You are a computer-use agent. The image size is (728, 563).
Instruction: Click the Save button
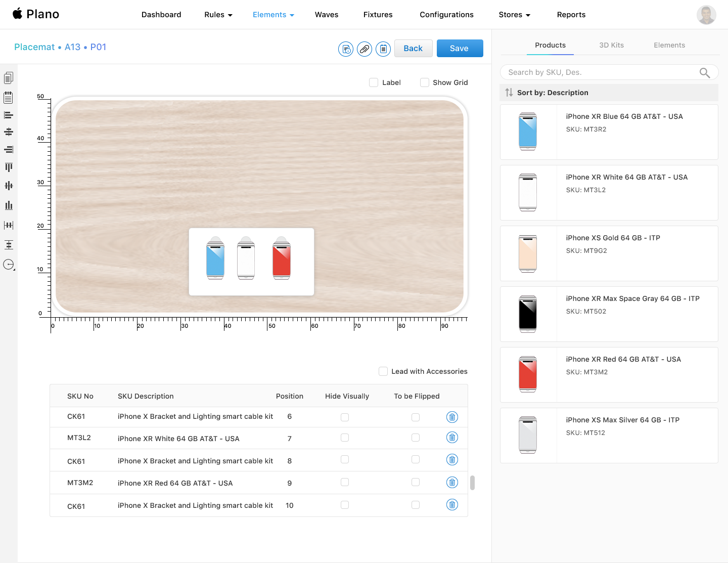(x=460, y=49)
